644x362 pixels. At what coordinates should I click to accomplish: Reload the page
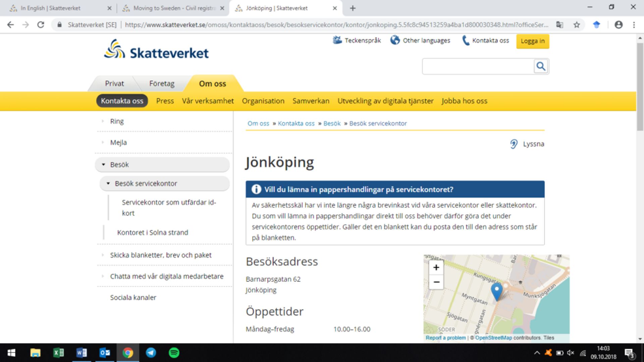41,24
